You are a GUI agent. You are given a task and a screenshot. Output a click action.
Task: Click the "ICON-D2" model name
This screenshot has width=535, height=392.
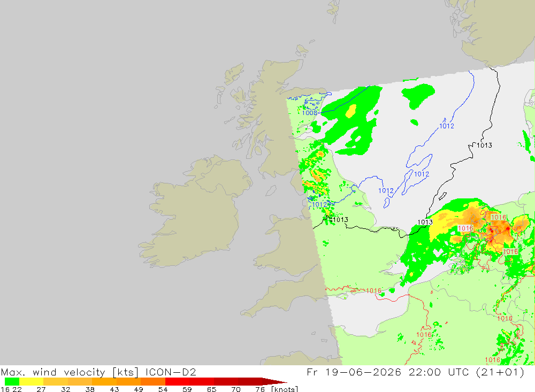coord(171,372)
